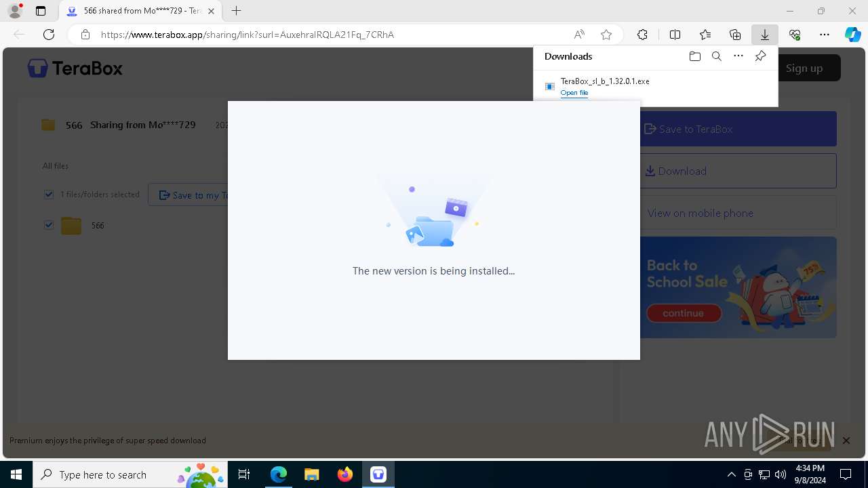Close the premium speed banner
The width and height of the screenshot is (868, 488).
coord(846,441)
